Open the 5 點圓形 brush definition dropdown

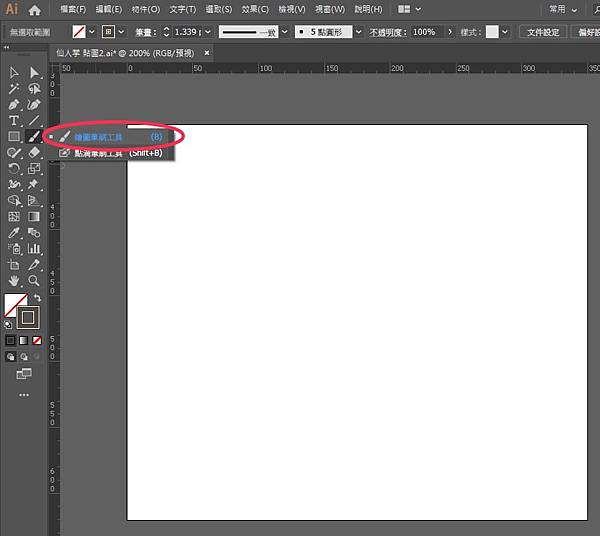[x=358, y=32]
